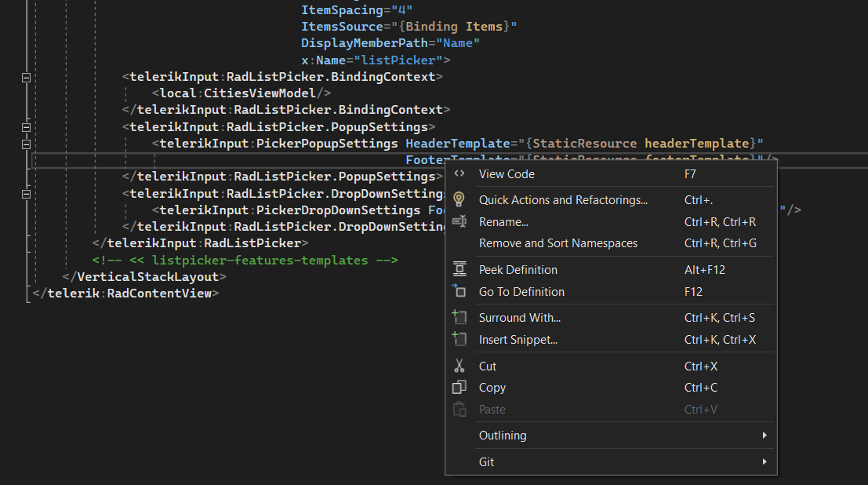Image resolution: width=868 pixels, height=485 pixels.
Task: Click the Quick Actions lightbulb icon
Action: pos(459,199)
